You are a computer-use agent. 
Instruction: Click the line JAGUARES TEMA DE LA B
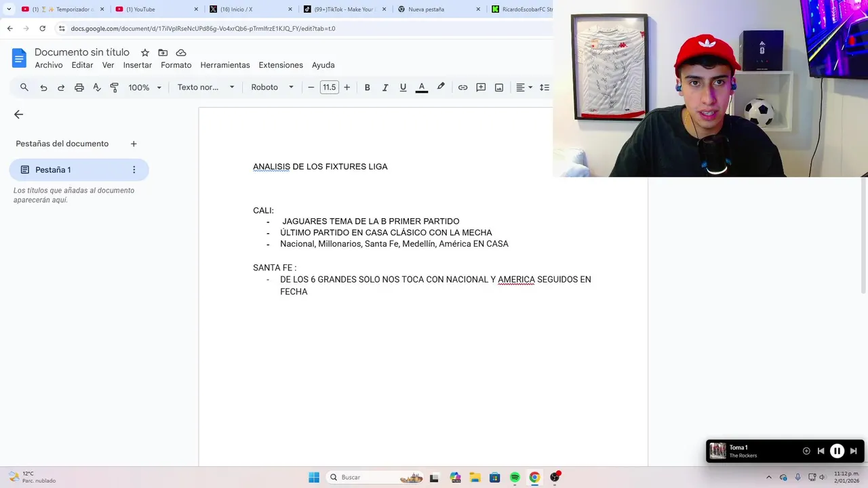click(370, 222)
